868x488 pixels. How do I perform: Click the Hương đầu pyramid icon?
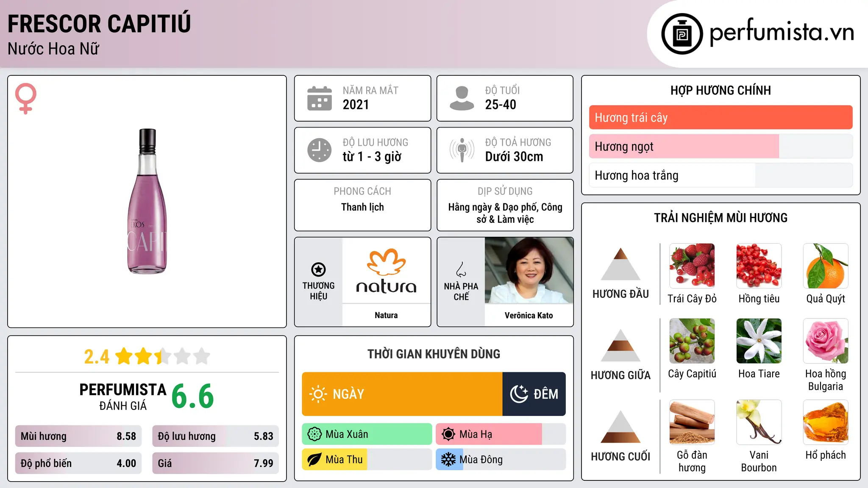point(620,264)
